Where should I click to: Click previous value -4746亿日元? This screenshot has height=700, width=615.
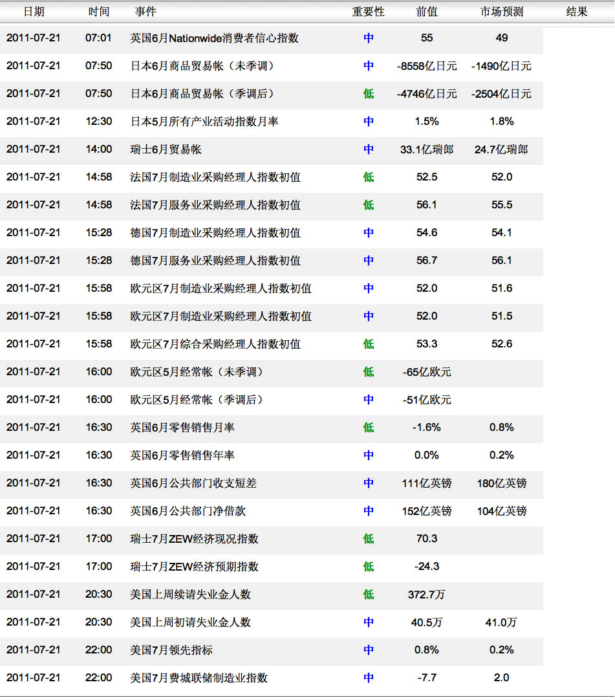[x=427, y=94]
